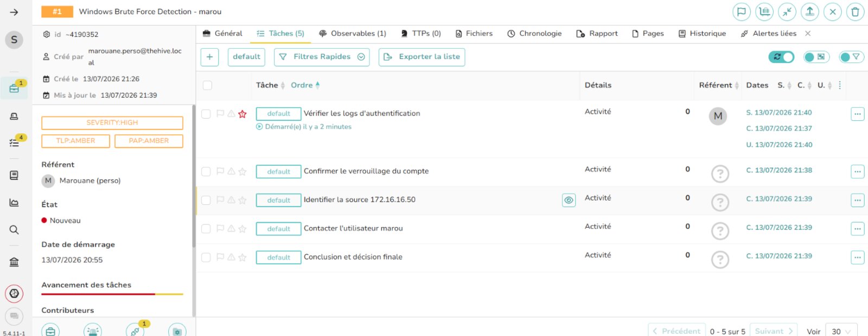Click the PAP:AMBER tag
The width and height of the screenshot is (868, 336).
point(149,141)
